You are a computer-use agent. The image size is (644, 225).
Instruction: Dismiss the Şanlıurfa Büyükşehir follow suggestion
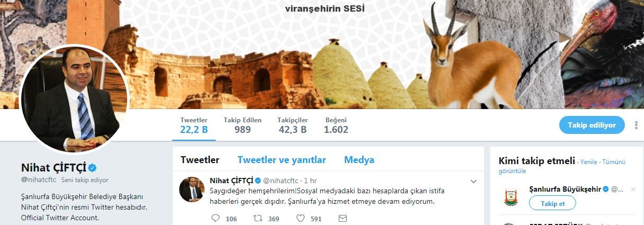(633, 189)
